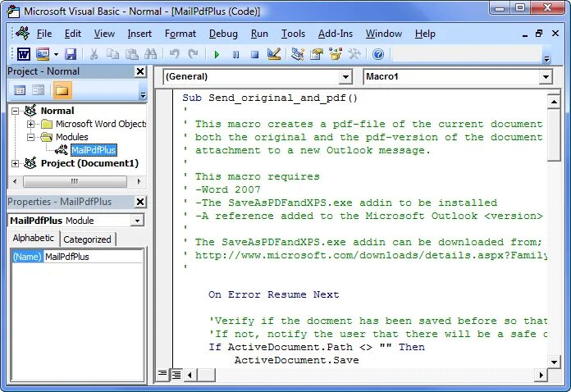Expand the Project (Document1) node
Viewport: 571px width, 392px height.
click(x=15, y=163)
